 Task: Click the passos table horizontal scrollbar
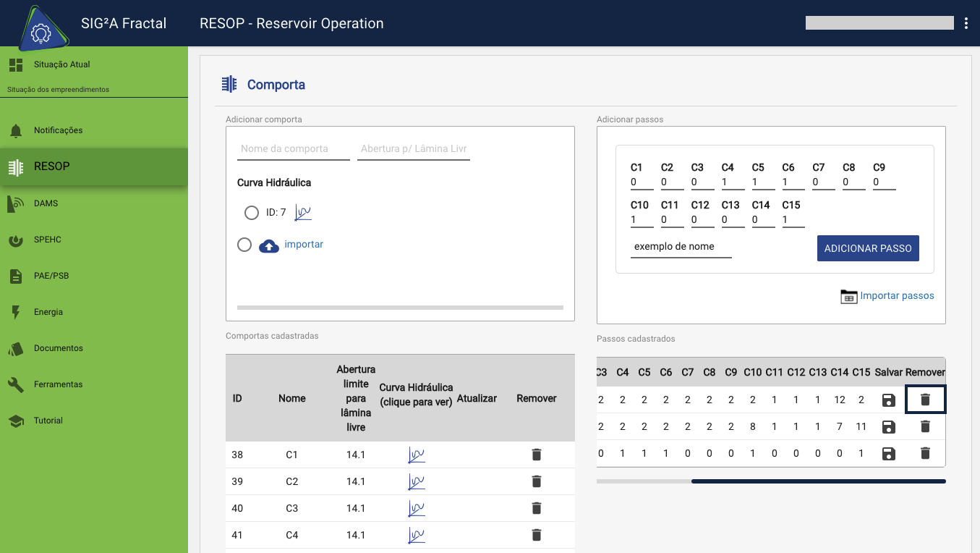coord(817,481)
